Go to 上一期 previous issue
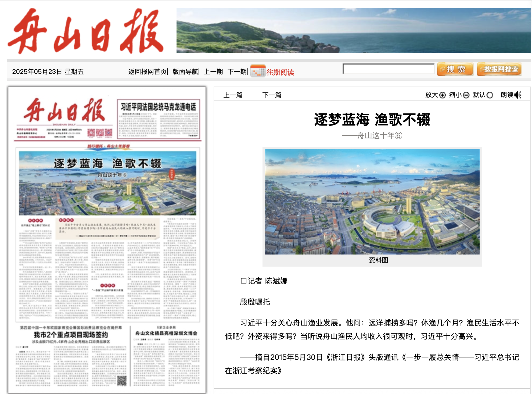 [213, 72]
